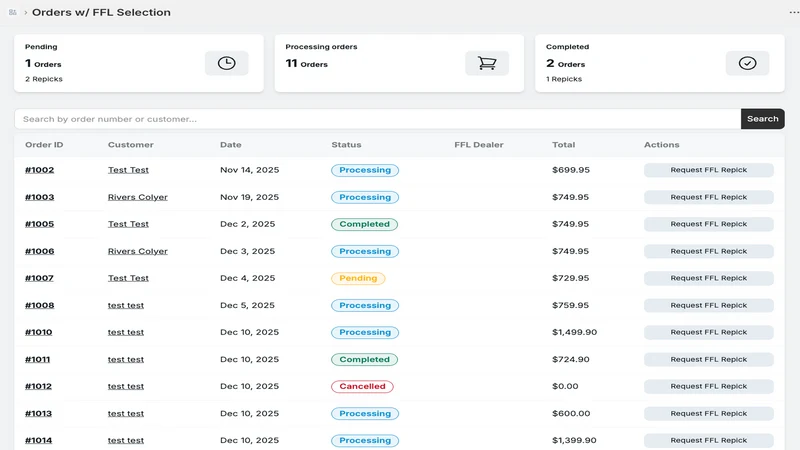Click the Cancelled status badge

(362, 386)
